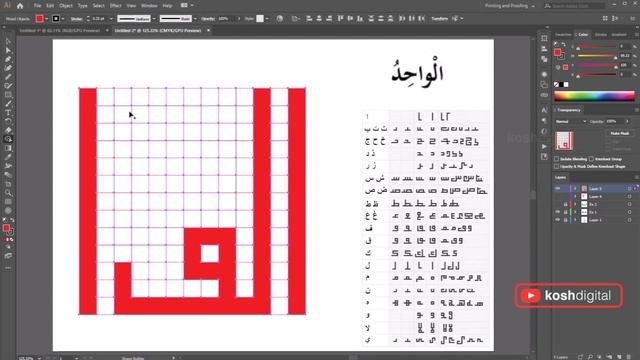Open the Align panel icon in the dock

point(544,49)
